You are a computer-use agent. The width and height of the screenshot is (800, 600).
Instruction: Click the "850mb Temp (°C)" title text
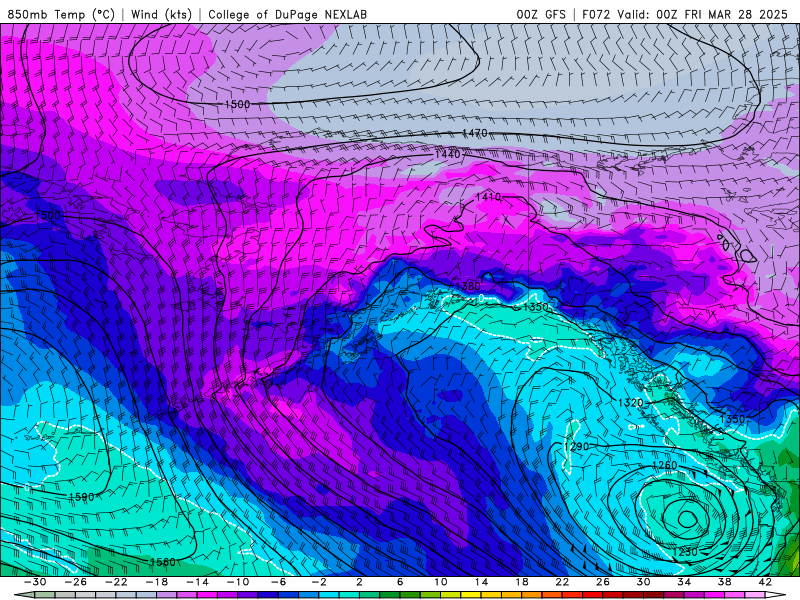(x=61, y=14)
